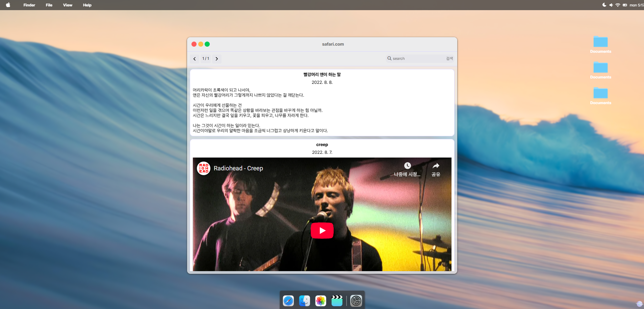
Task: Click the line starting 시간이 우리에게 선물하는 건
Action: (x=217, y=105)
